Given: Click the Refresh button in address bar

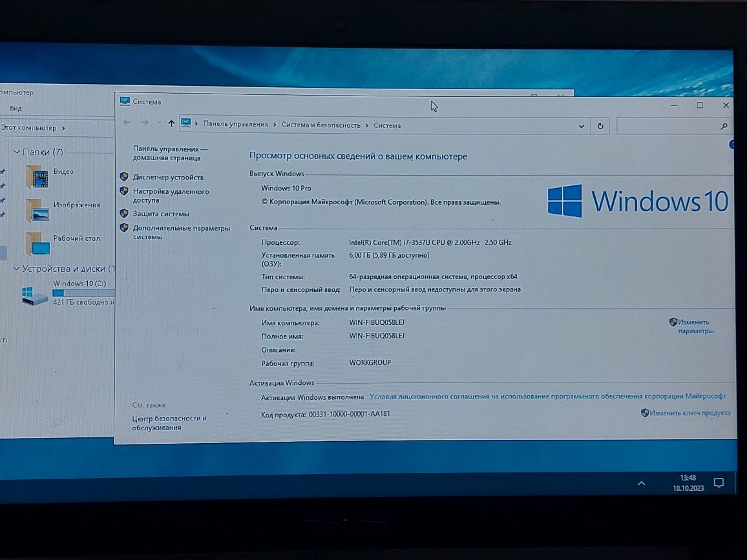Looking at the screenshot, I should 600,126.
